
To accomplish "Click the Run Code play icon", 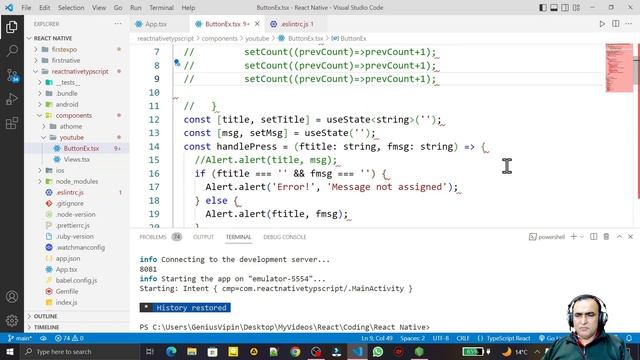I will pos(602,24).
